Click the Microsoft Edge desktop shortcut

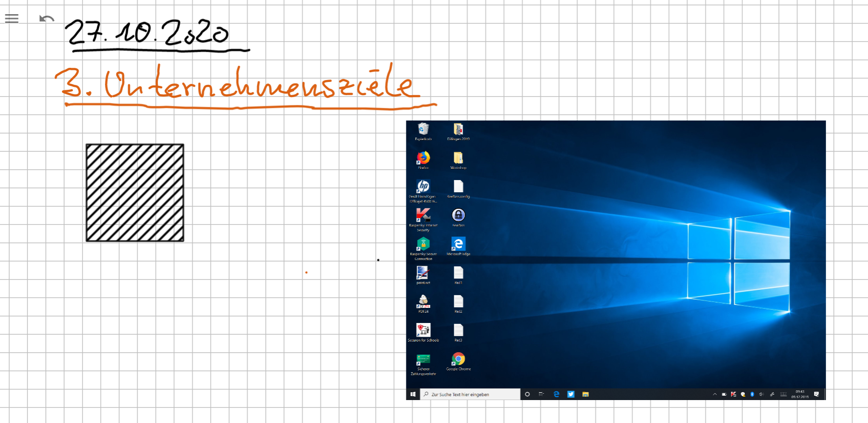click(x=458, y=244)
